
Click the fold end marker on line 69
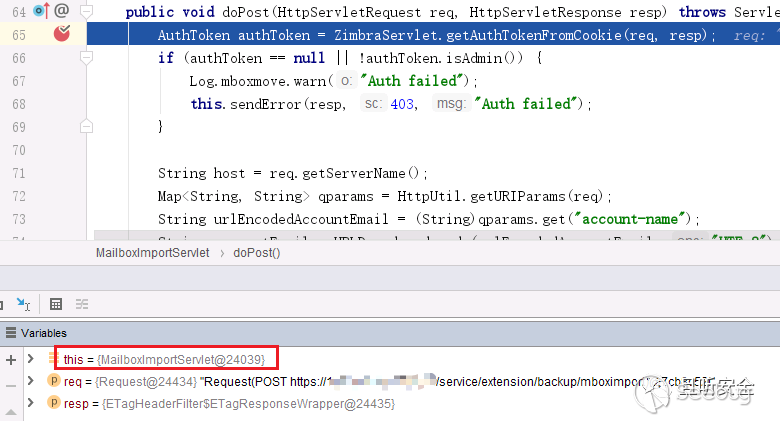(x=86, y=126)
